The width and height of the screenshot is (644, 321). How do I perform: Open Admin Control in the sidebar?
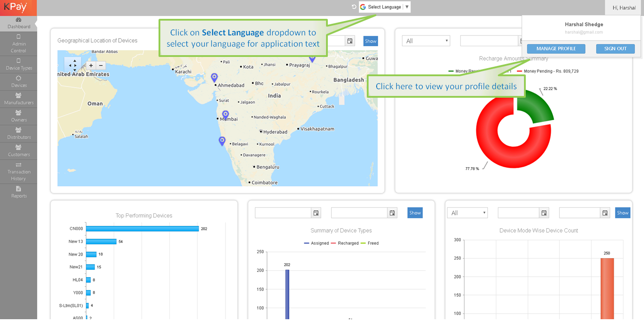(x=18, y=43)
